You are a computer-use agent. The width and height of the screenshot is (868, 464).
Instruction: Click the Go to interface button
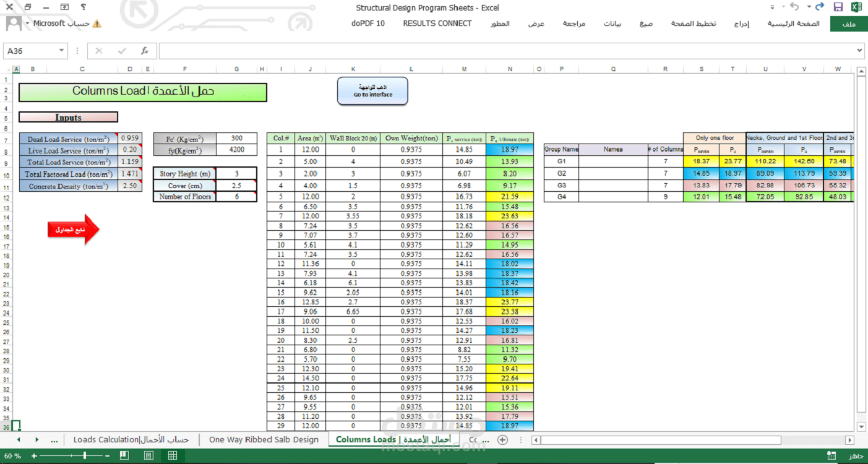coord(373,91)
